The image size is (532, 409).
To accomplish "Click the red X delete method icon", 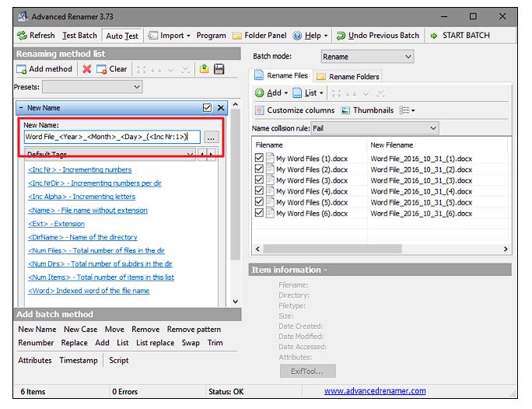I will 87,69.
